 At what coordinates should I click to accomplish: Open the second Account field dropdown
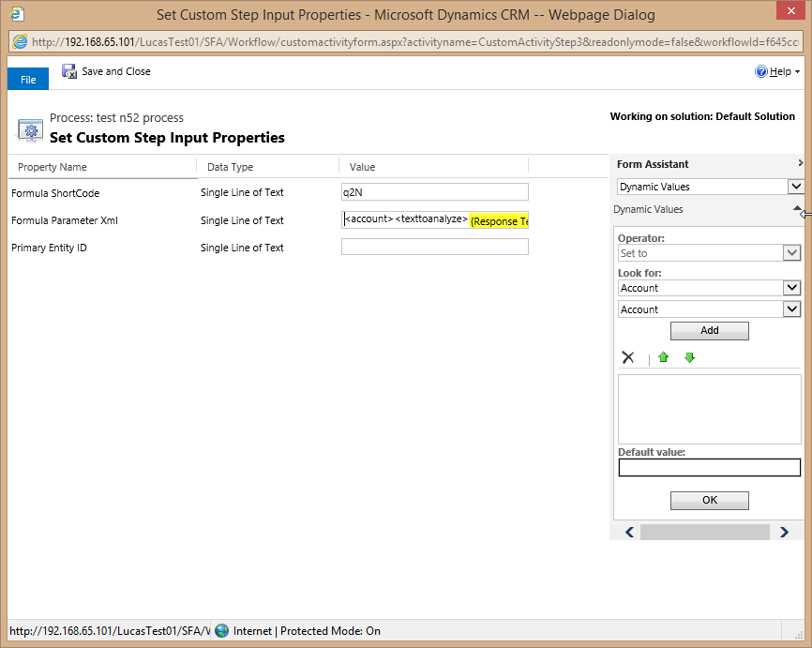pos(791,309)
